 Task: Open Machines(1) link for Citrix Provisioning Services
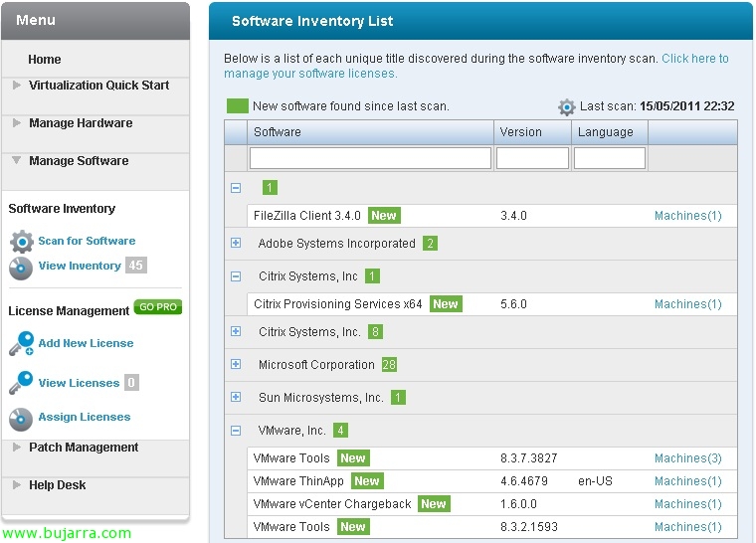(688, 304)
